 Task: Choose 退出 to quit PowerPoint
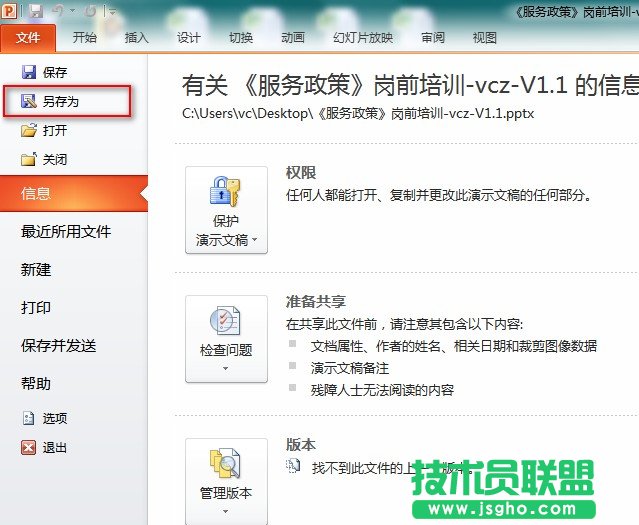55,448
